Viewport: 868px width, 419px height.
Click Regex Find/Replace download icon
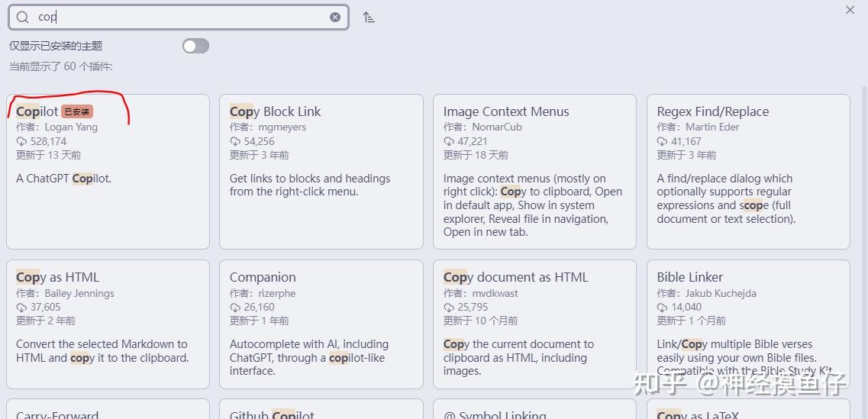(x=663, y=141)
